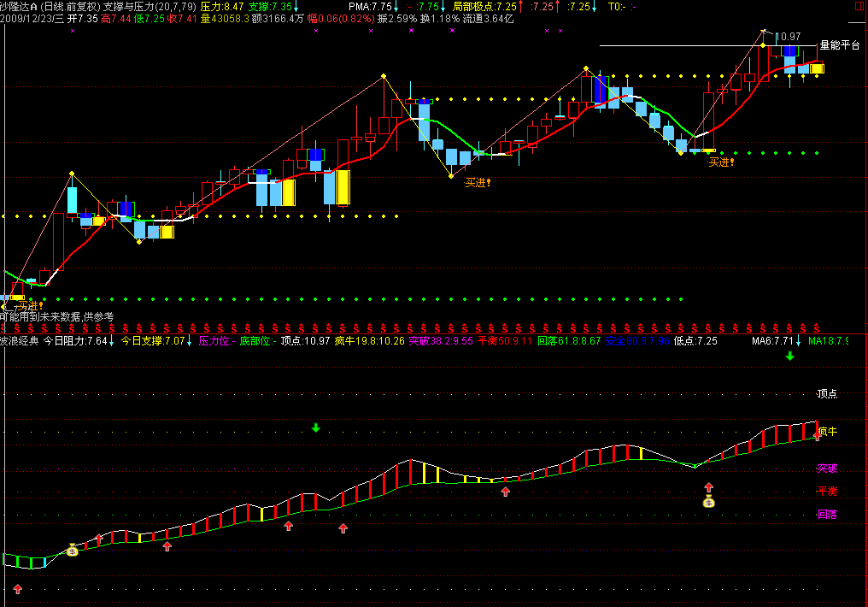Image resolution: width=868 pixels, height=607 pixels.
Task: Click the 疯牛 level label on the right
Action: (x=828, y=432)
